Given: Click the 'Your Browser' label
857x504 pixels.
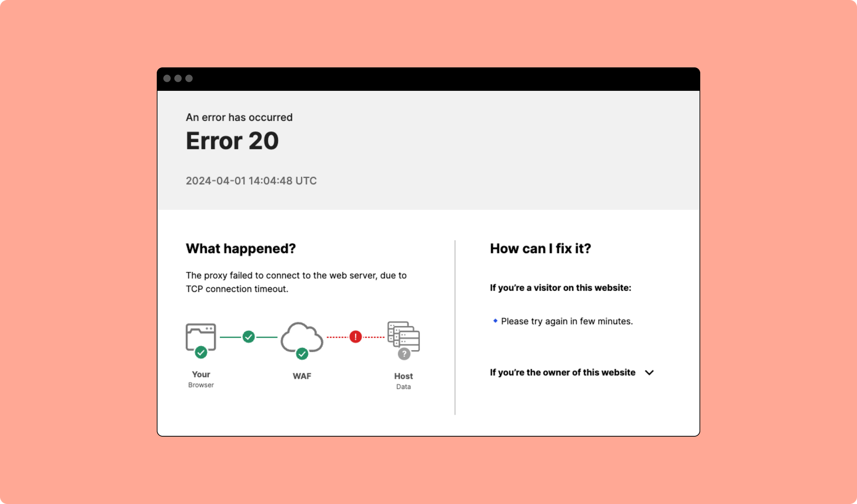Looking at the screenshot, I should (x=201, y=379).
